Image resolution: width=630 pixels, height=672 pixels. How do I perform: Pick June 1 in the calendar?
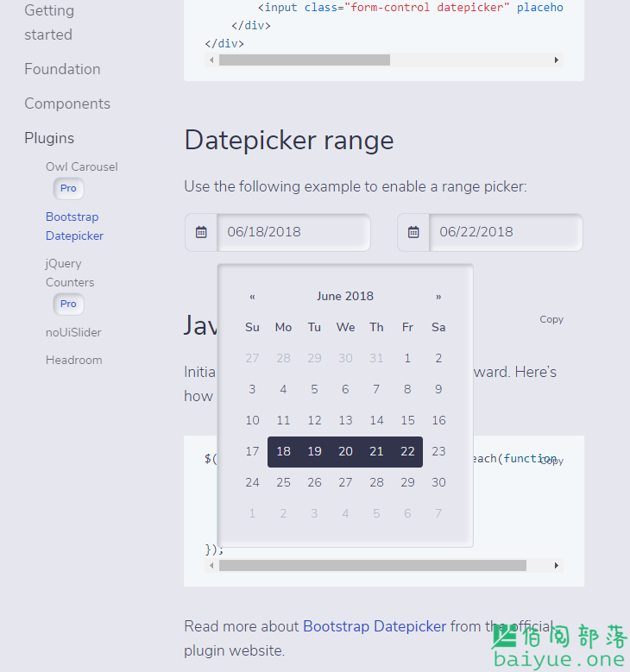pos(407,358)
